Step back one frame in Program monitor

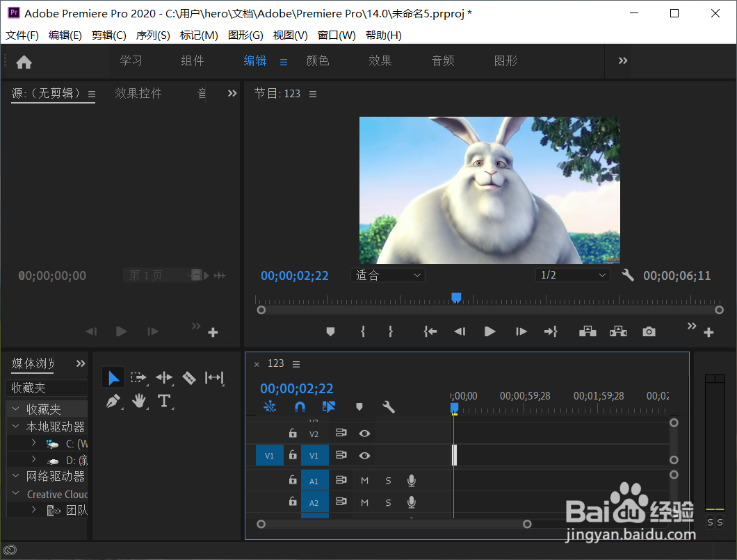pyautogui.click(x=460, y=331)
